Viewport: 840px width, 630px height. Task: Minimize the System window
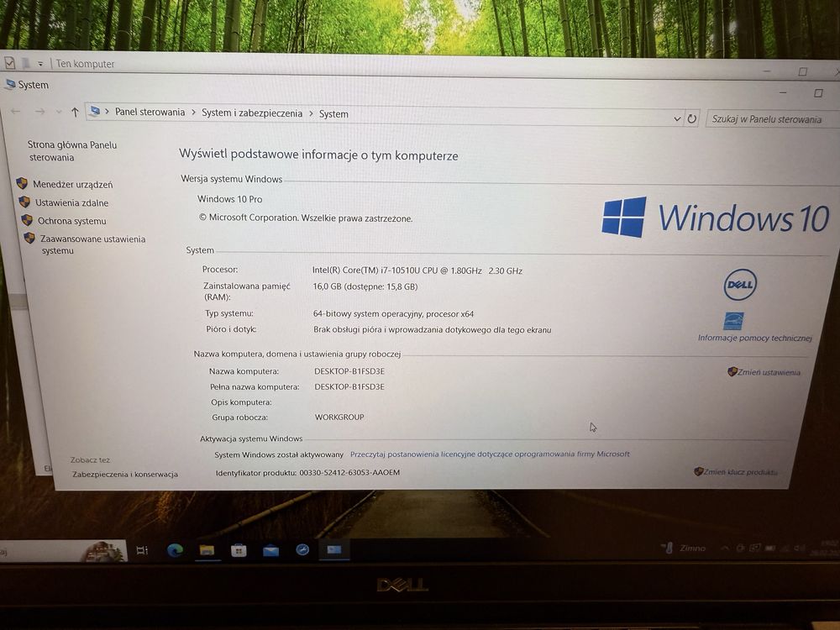(783, 92)
